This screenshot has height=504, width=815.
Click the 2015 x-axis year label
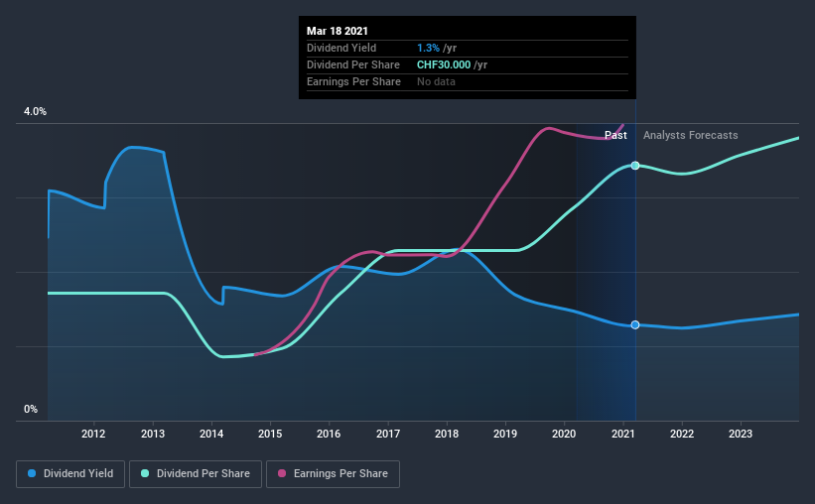[270, 434]
